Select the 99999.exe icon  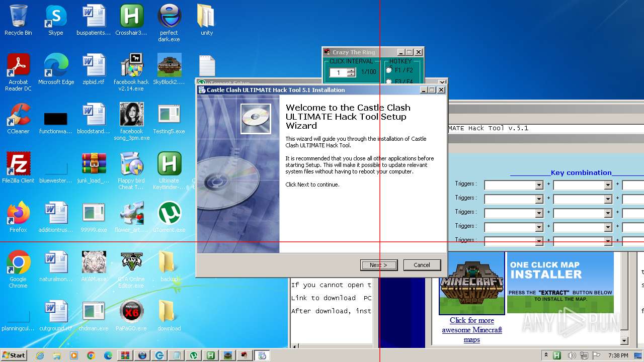point(93,217)
